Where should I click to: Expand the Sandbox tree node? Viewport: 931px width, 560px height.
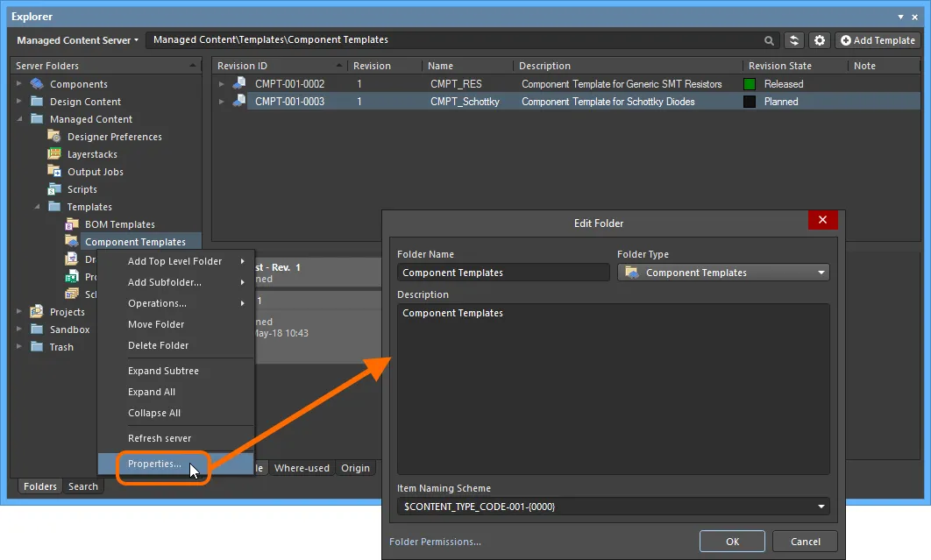pos(19,329)
